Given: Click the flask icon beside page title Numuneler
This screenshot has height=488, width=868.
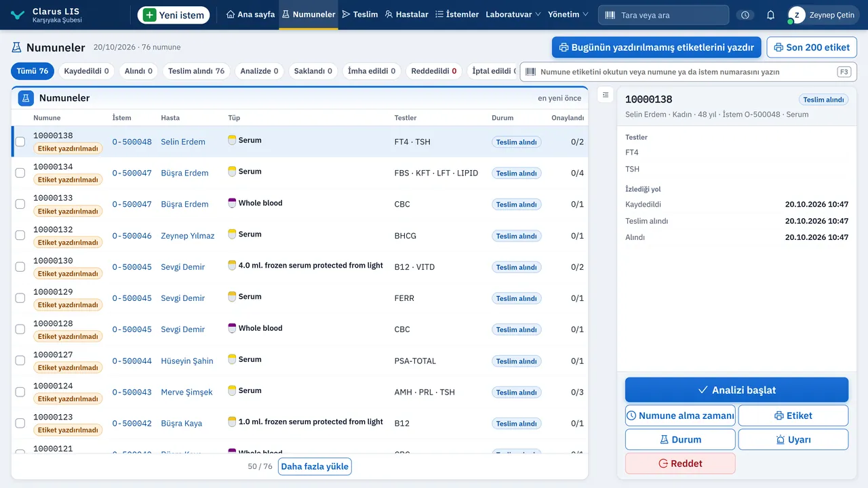Looking at the screenshot, I should coord(17,47).
